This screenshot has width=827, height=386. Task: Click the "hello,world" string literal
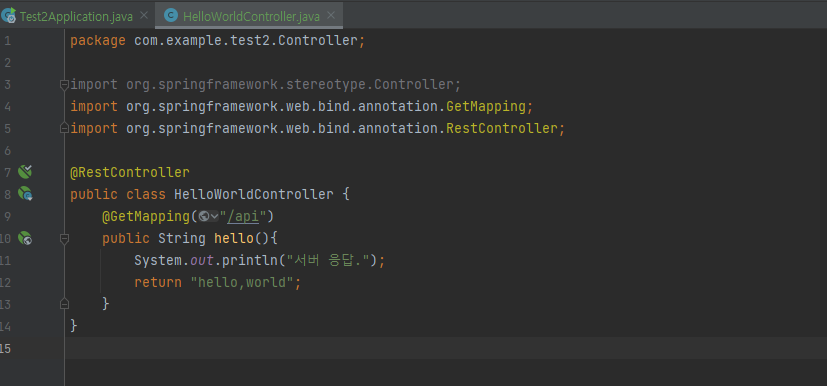[x=242, y=282]
